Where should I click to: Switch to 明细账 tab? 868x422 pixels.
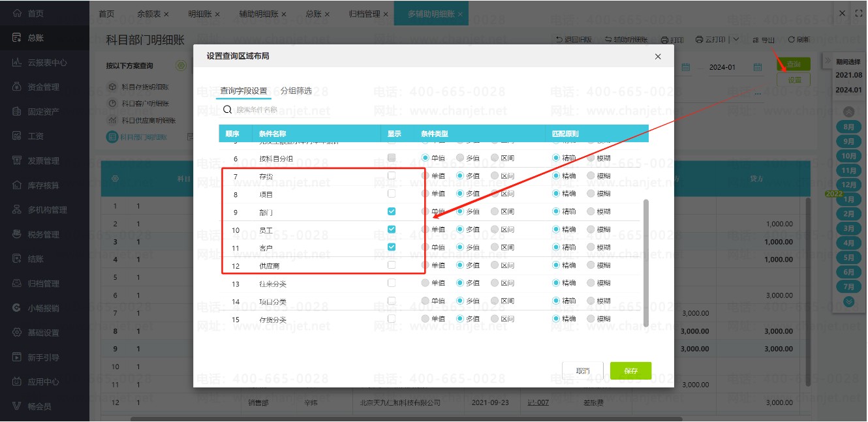[x=200, y=14]
